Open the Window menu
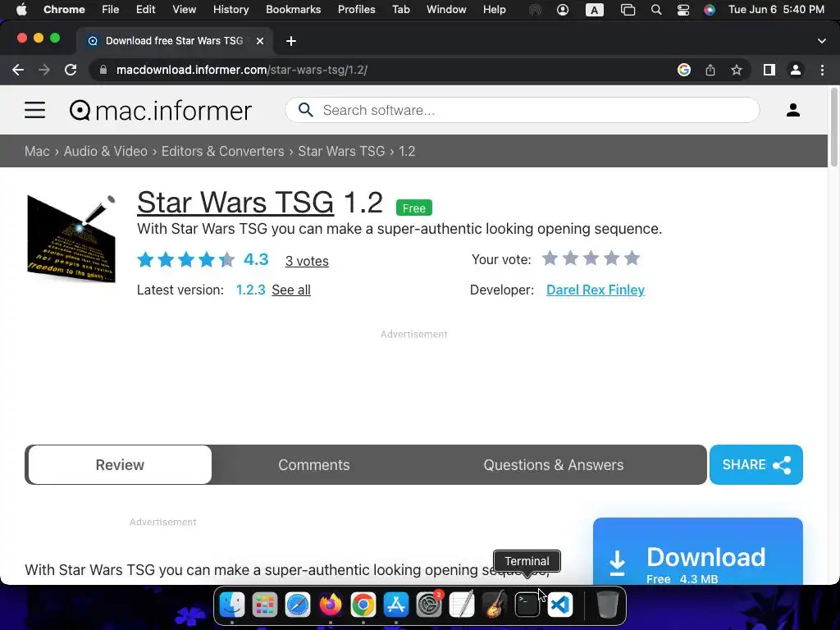This screenshot has width=840, height=630. [446, 9]
